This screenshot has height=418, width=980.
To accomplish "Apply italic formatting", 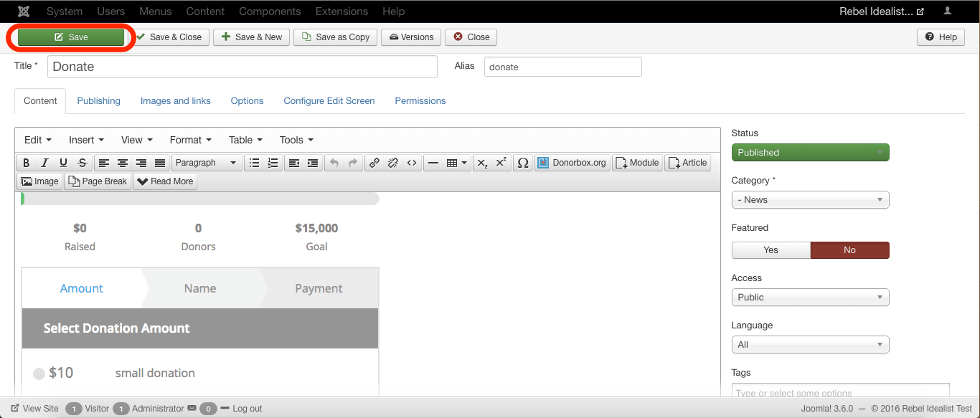I will coord(44,163).
